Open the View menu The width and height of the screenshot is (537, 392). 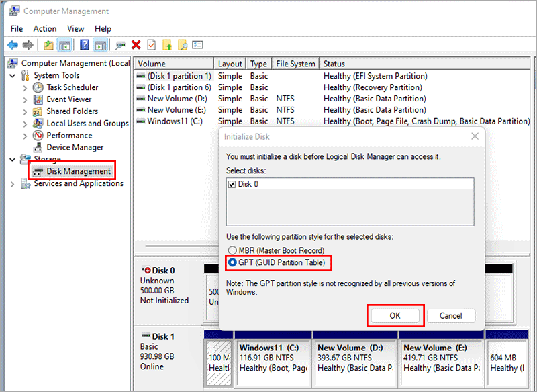pyautogui.click(x=75, y=29)
